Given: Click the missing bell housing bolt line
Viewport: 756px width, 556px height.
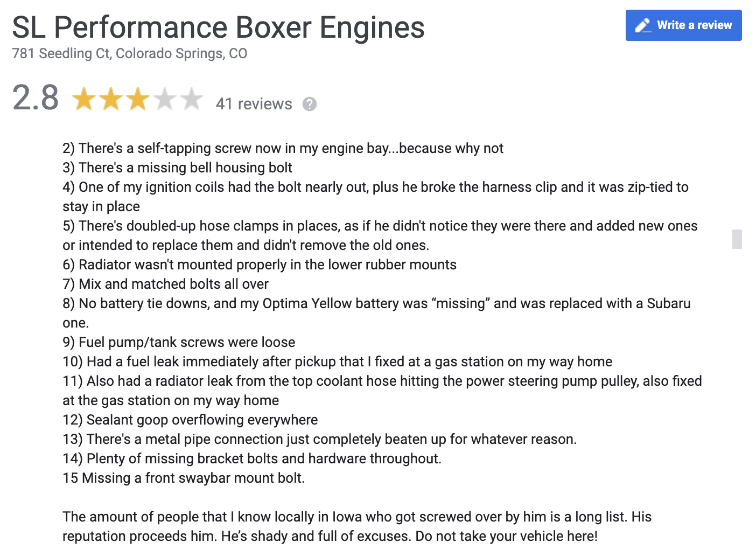Looking at the screenshot, I should point(177,168).
